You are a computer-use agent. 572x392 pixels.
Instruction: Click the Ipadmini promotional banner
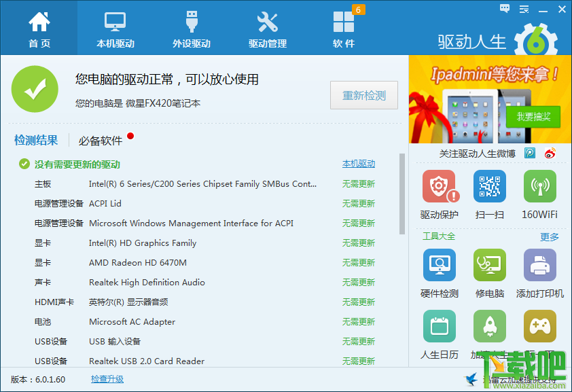[490, 99]
